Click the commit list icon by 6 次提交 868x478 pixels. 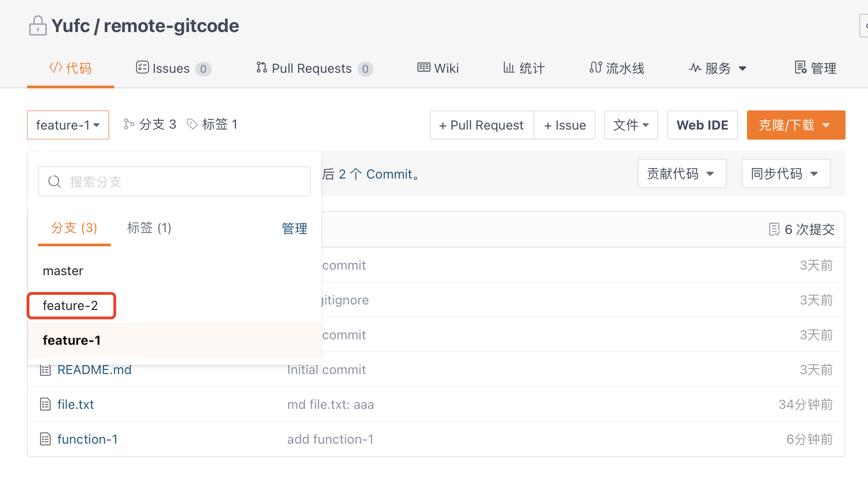(x=774, y=229)
